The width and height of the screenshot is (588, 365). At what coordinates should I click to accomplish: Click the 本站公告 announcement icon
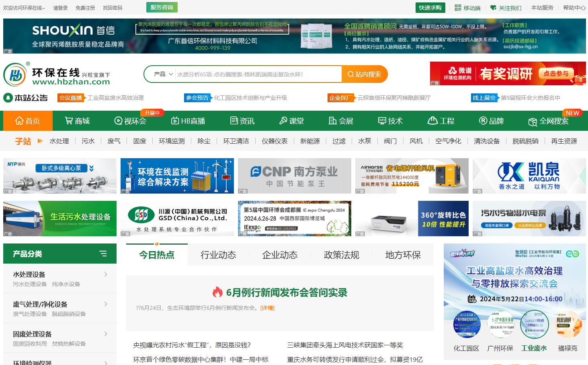(8, 98)
